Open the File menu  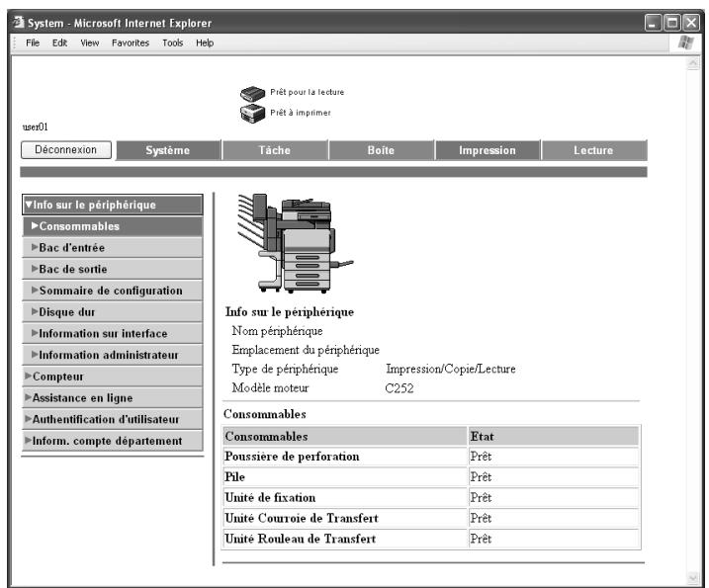33,42
